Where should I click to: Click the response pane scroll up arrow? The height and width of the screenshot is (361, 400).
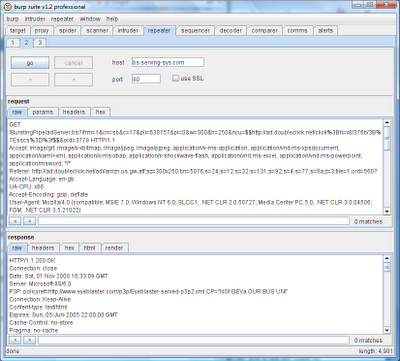click(387, 259)
